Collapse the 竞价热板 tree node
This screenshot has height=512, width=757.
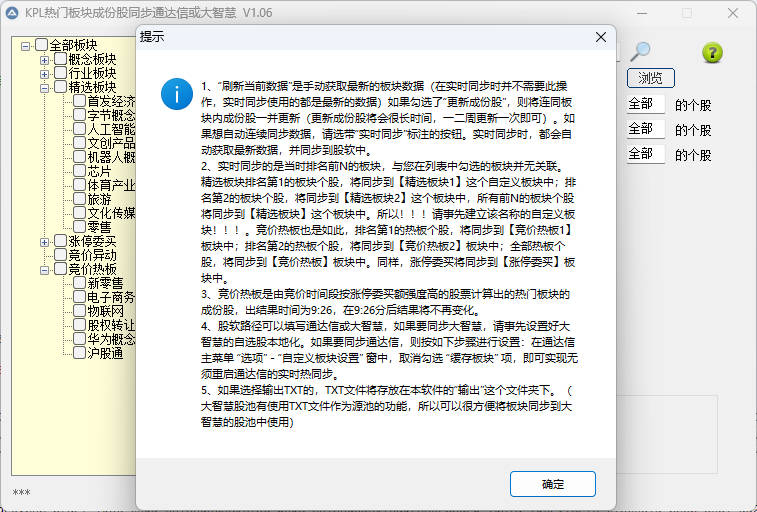[x=44, y=269]
